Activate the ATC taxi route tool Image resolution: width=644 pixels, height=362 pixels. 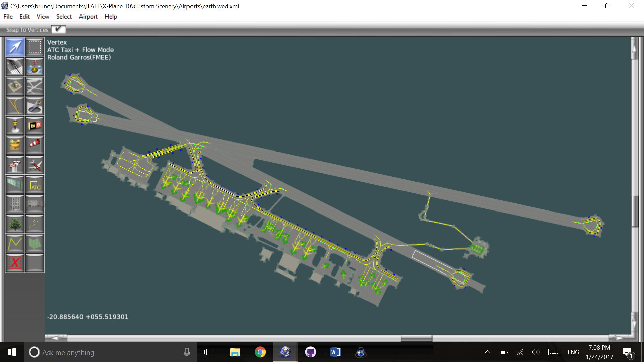35,185
